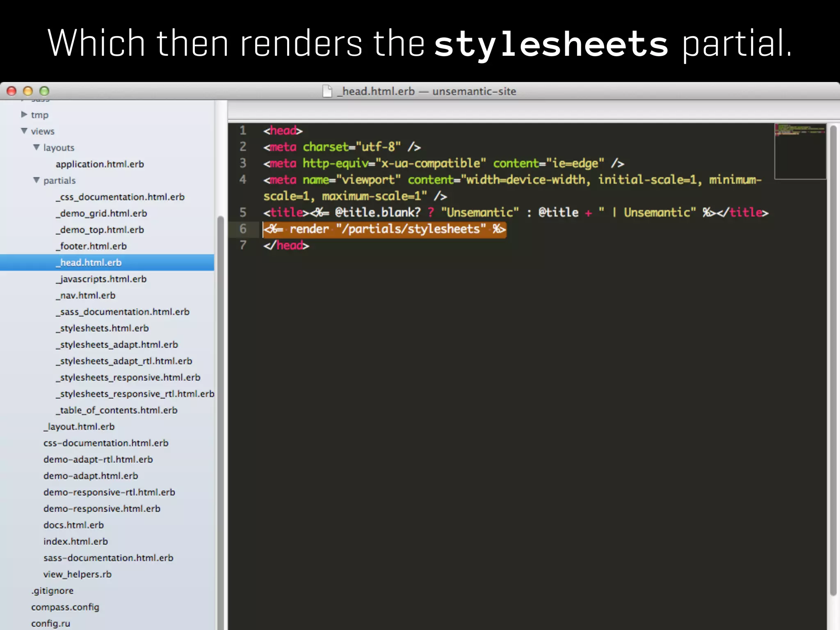
Task: Open view_helpers.rb file
Action: point(77,574)
